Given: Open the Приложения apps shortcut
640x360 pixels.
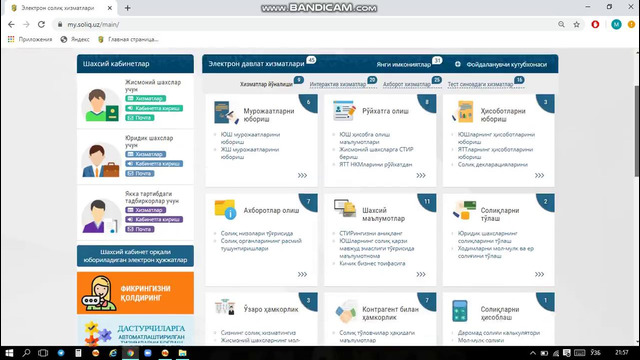Looking at the screenshot, I should tap(30, 39).
